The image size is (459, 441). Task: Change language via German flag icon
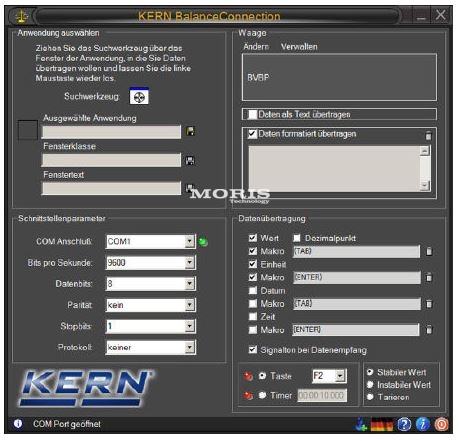(x=382, y=424)
